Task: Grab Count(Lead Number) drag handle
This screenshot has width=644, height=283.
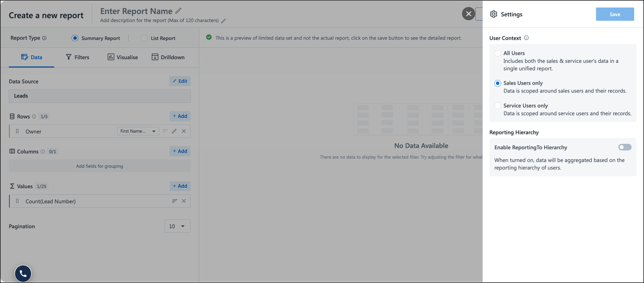Action: click(x=17, y=201)
